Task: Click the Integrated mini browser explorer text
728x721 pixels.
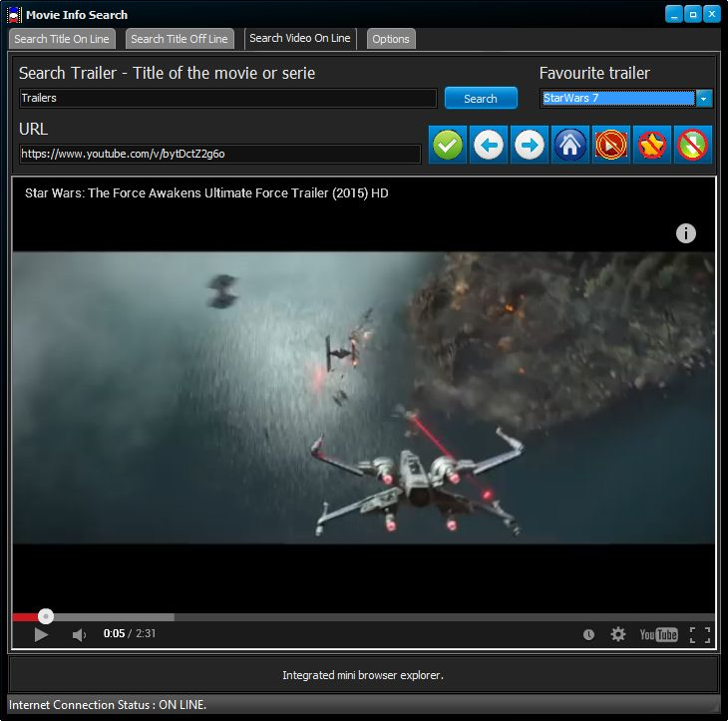Action: click(363, 675)
